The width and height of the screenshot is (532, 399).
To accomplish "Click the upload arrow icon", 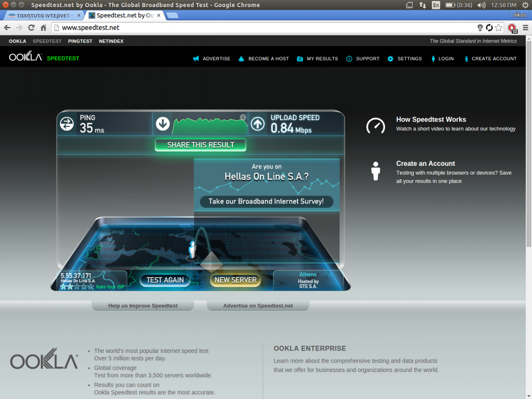I will tap(258, 124).
